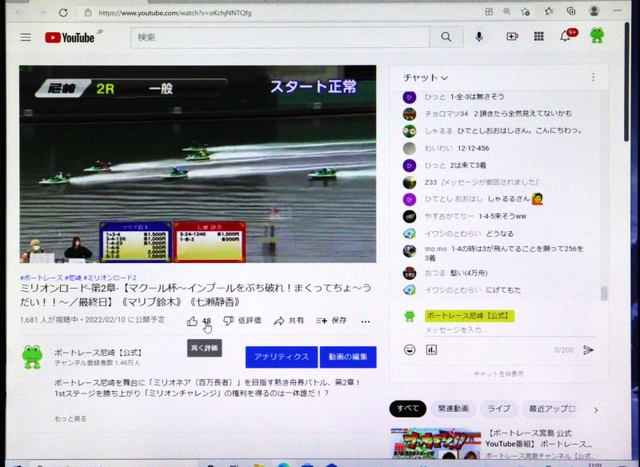Open the アナリティクス button
640x467 pixels.
click(x=281, y=357)
